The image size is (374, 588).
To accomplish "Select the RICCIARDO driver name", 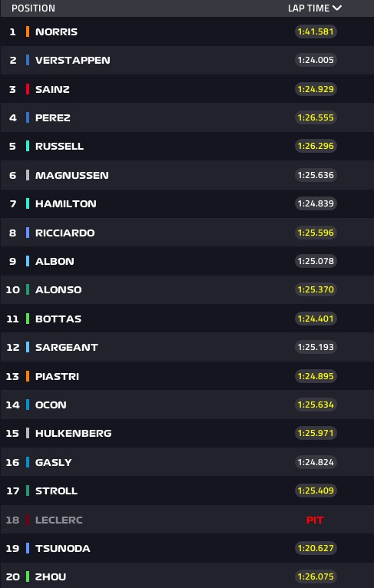I will coord(65,233).
